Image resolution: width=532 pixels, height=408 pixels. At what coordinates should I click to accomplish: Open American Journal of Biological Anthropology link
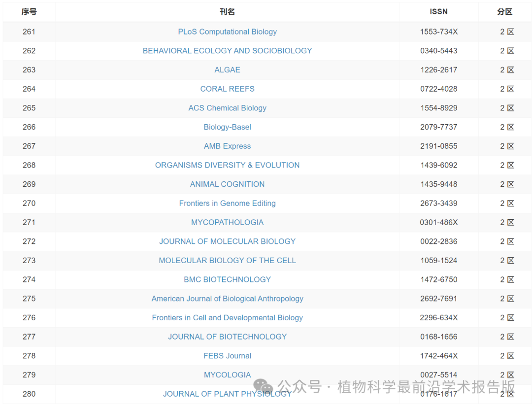pos(227,299)
